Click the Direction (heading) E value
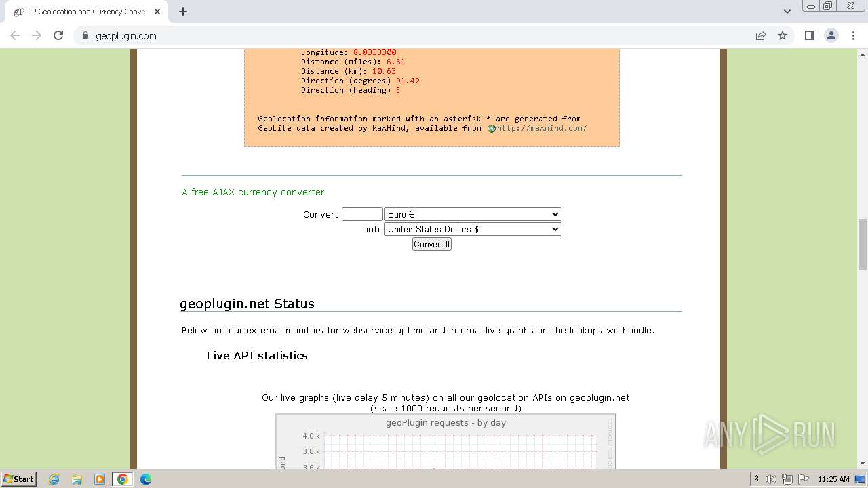The image size is (868, 488). pyautogui.click(x=398, y=90)
